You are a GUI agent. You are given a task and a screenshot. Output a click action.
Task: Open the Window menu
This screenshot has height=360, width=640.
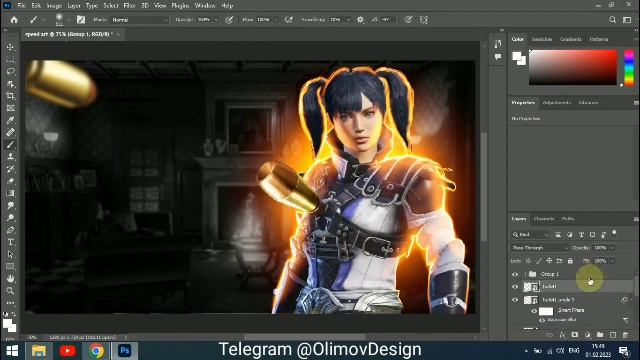pyautogui.click(x=205, y=6)
